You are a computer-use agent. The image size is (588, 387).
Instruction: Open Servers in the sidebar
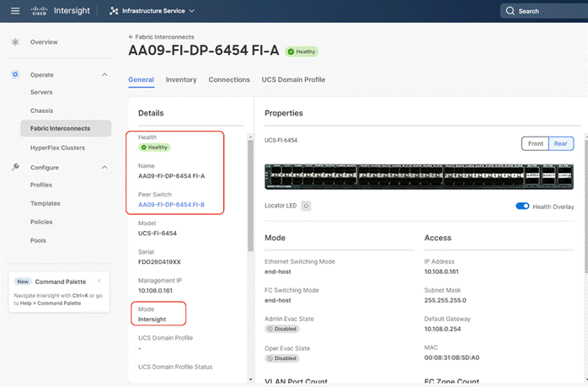pos(41,92)
